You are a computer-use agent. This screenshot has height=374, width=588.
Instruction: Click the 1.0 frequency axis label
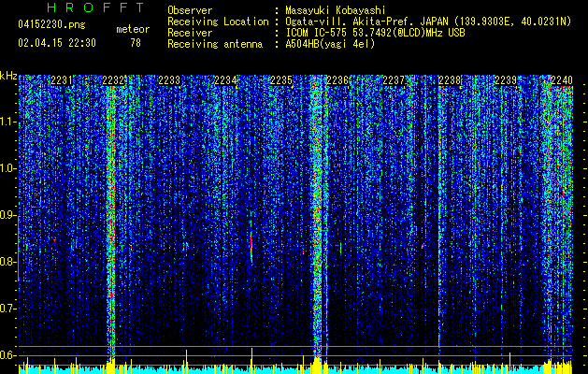(x=7, y=169)
